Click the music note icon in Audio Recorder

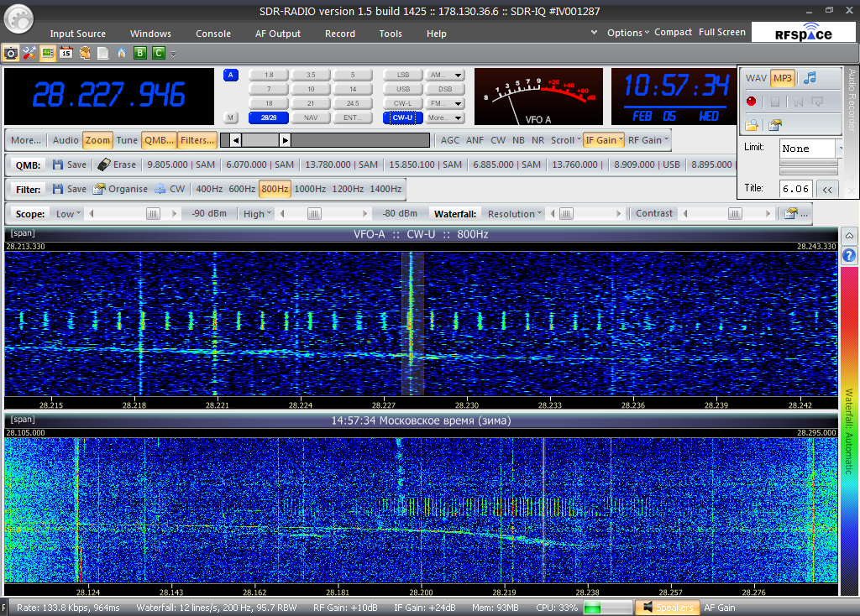click(x=809, y=78)
